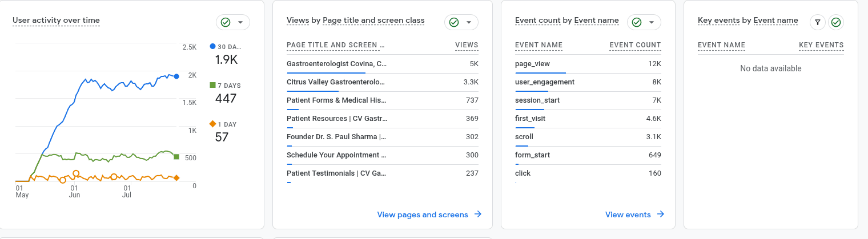Screen dimensions: 868x239
Task: Click the page_view event row
Action: point(588,64)
